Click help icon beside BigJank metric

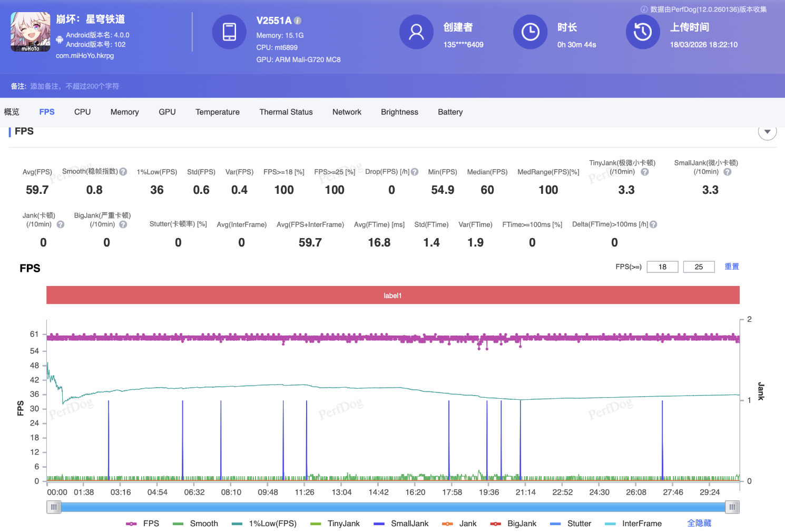click(123, 224)
